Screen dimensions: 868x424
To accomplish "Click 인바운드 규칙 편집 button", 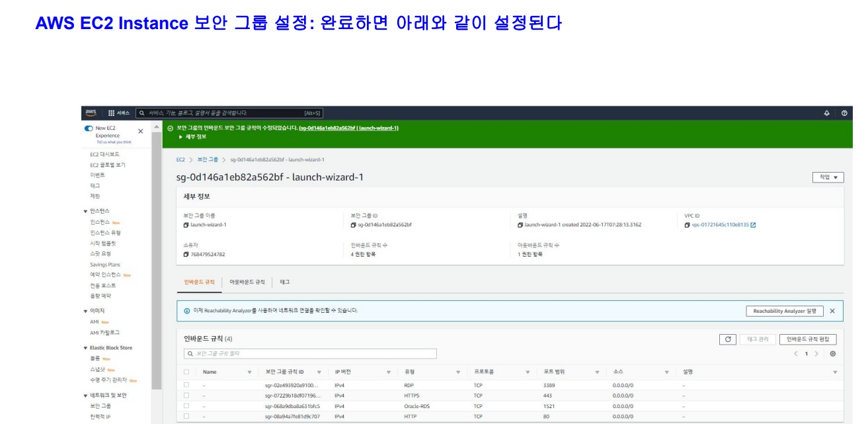I will [x=808, y=339].
